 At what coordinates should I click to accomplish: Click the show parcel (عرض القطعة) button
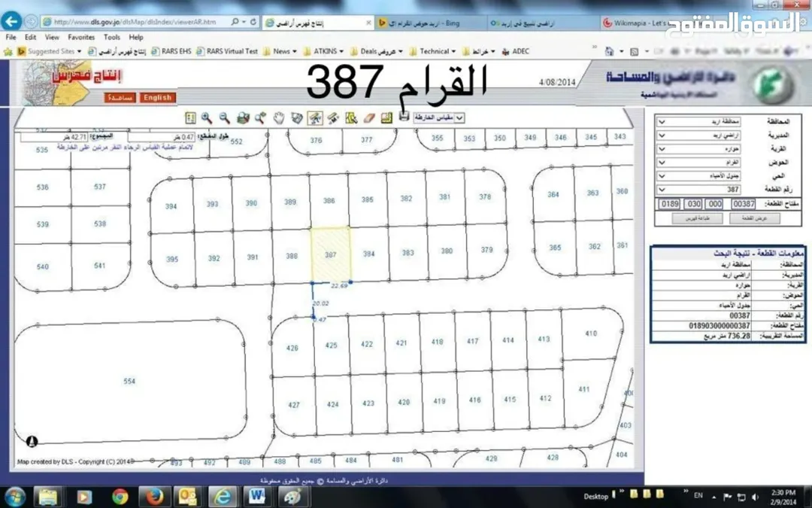pos(755,218)
